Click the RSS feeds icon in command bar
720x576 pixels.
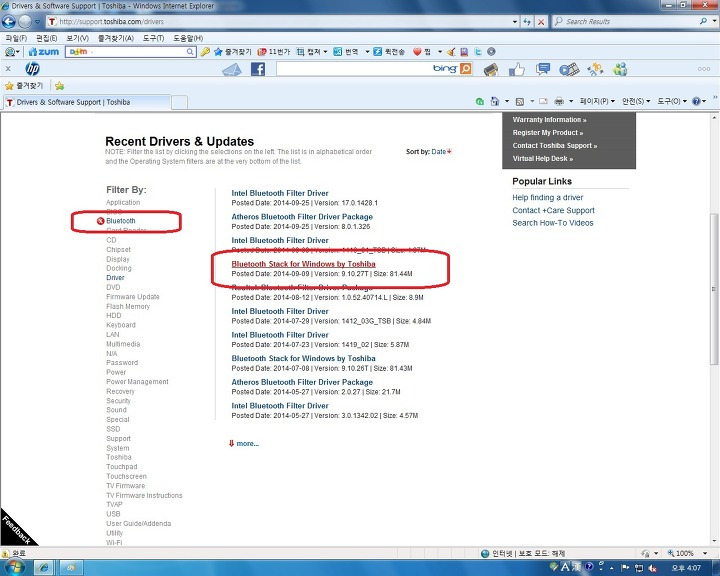[x=520, y=102]
